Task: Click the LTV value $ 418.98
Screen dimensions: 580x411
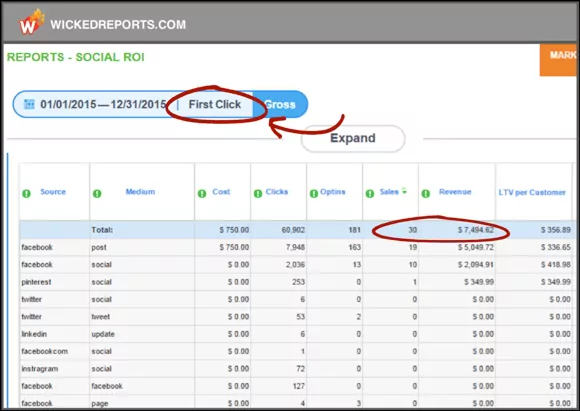Action: 556,265
